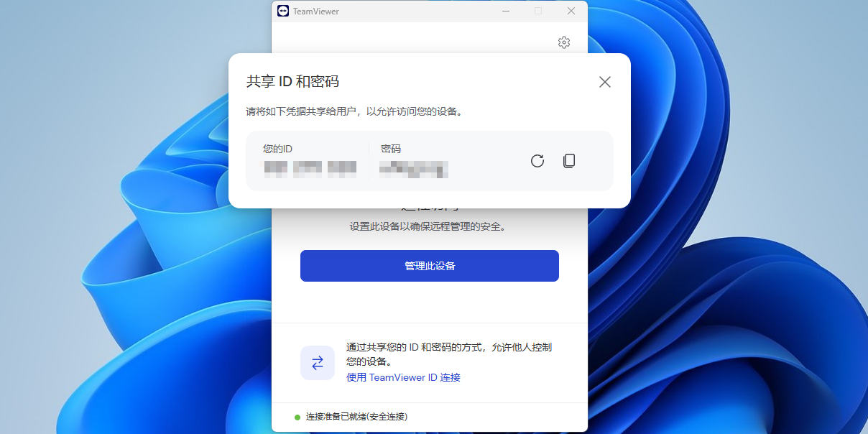This screenshot has height=434, width=868.
Task: Minimize the TeamViewer window
Action: (506, 11)
